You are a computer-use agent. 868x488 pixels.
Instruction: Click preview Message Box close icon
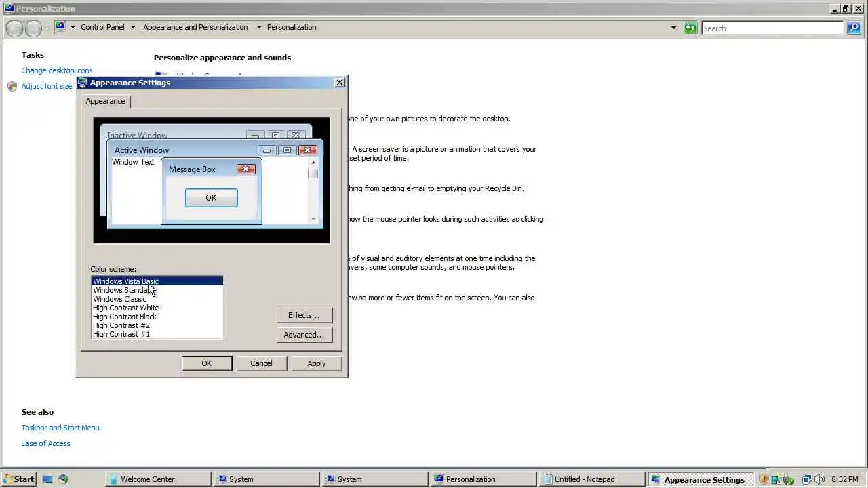click(x=246, y=169)
